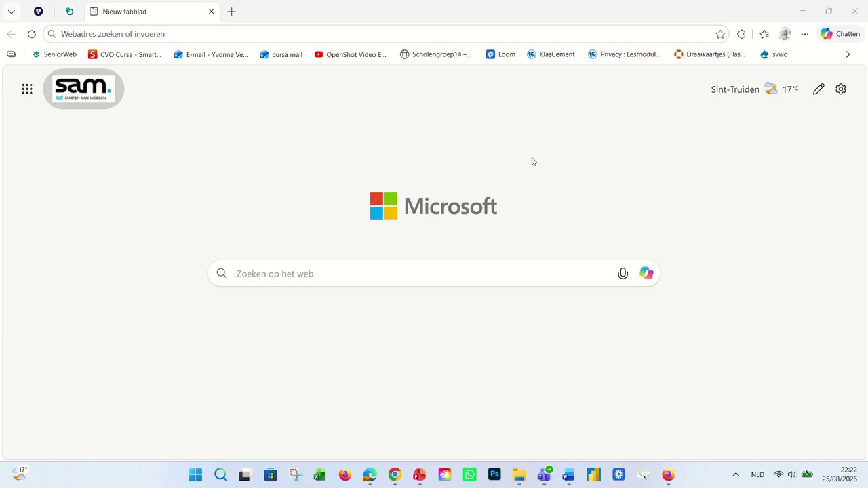Open the svwo bookmark
Viewport: 868px width, 488px height.
pos(774,54)
